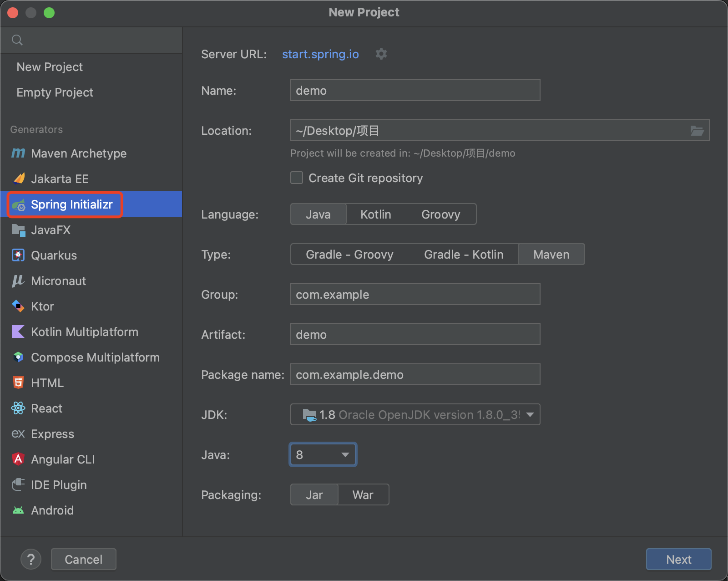Click the Maven Archetype generator icon
This screenshot has width=728, height=581.
(18, 153)
